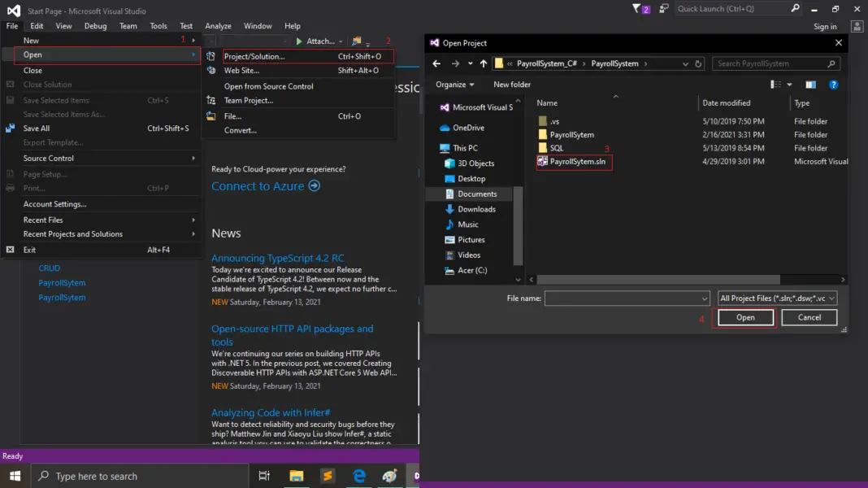Go up to parent folder with the up arrow
The image size is (868, 488).
pos(483,63)
